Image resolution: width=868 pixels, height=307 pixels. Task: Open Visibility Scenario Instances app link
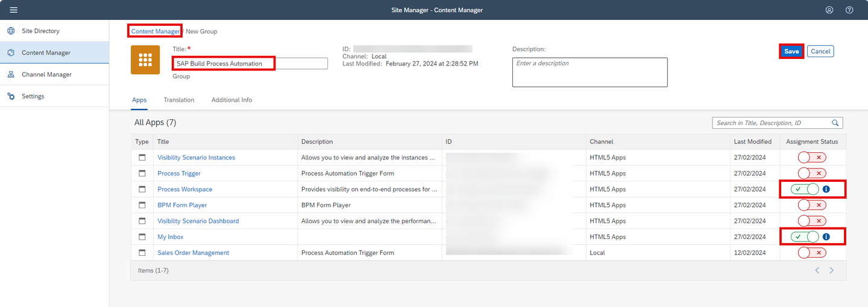[x=197, y=157]
